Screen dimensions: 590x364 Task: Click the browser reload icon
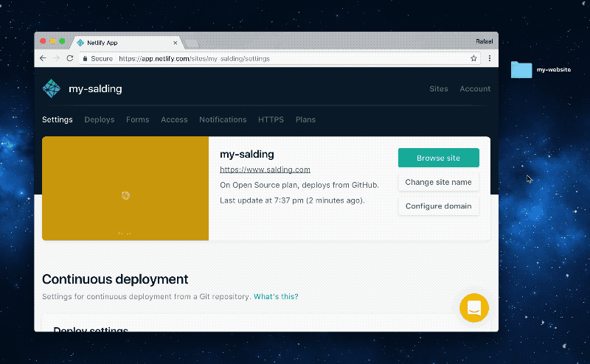tap(70, 58)
